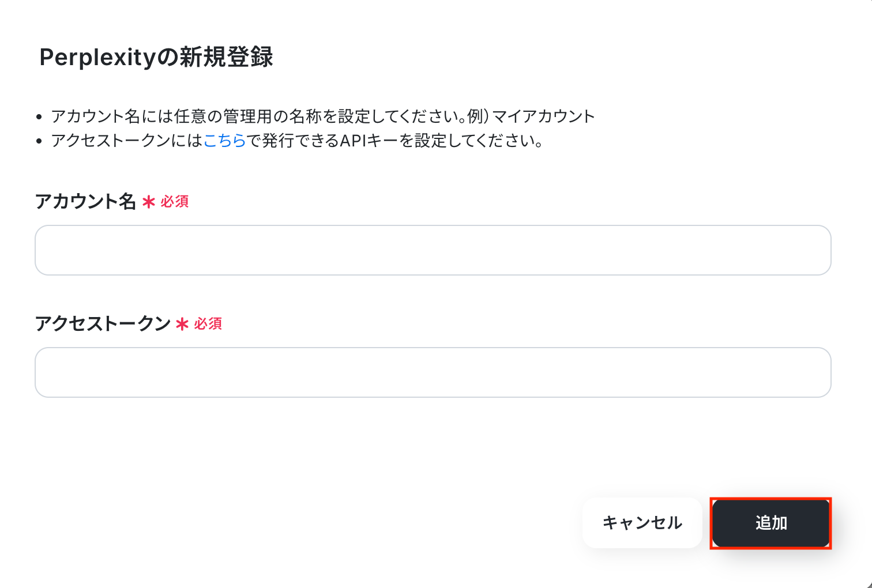Focus the アクセストークン input box
Screen dimensions: 872x588
(433, 372)
